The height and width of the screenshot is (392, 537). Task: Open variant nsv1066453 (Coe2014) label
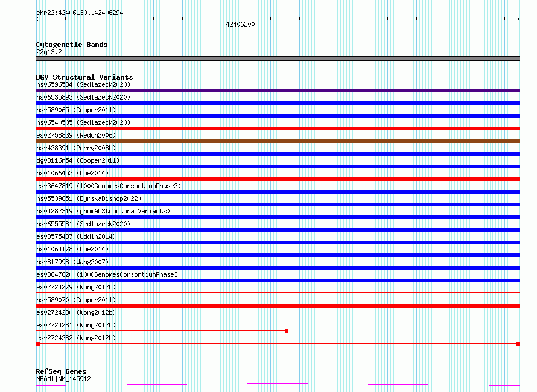point(72,173)
